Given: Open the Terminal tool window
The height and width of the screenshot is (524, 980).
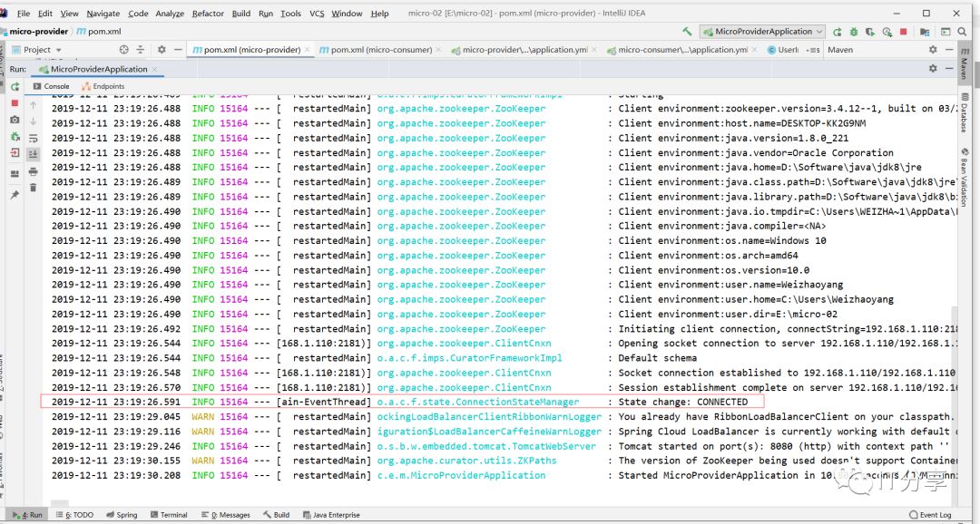Looking at the screenshot, I should [169, 515].
